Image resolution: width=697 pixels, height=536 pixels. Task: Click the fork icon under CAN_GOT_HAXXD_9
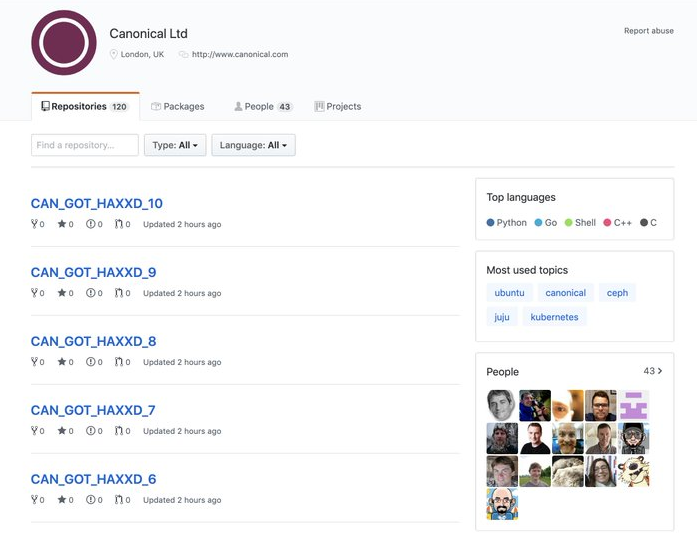pos(34,292)
